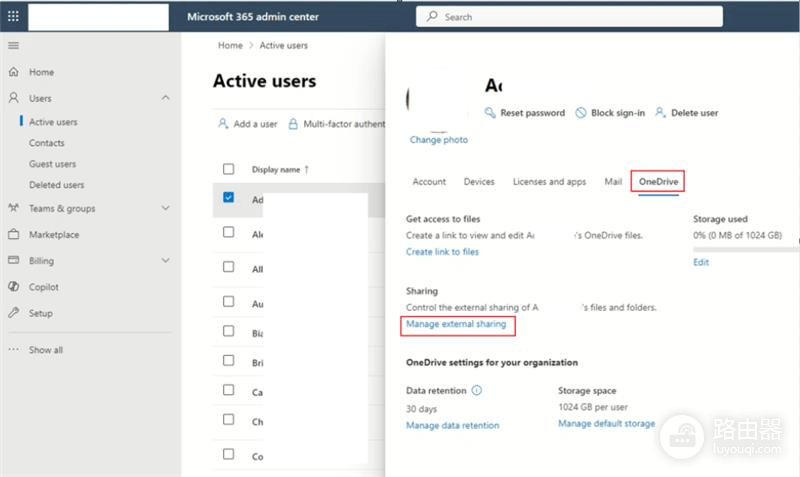Switch to the Licenses and apps tab
Screen dimensions: 800x477
(549, 182)
